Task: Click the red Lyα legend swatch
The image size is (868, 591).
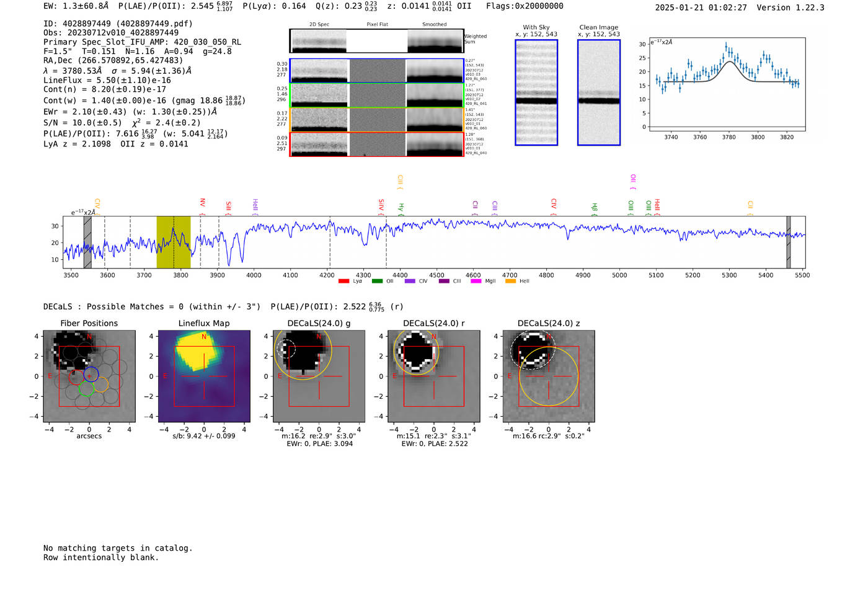Action: [343, 281]
